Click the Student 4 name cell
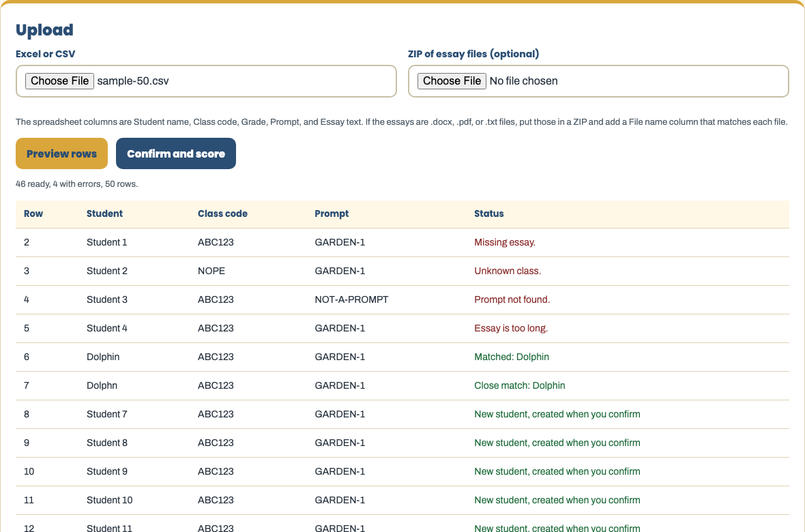Viewport: 805px width, 532px height. [107, 329]
